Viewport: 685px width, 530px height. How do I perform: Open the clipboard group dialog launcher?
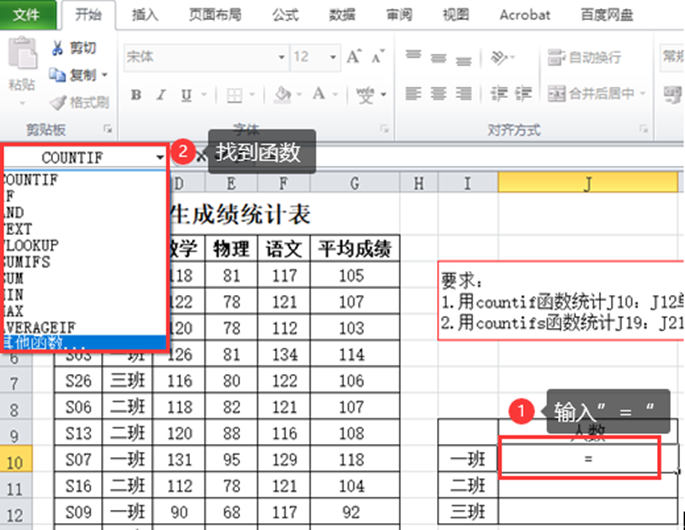[x=107, y=128]
